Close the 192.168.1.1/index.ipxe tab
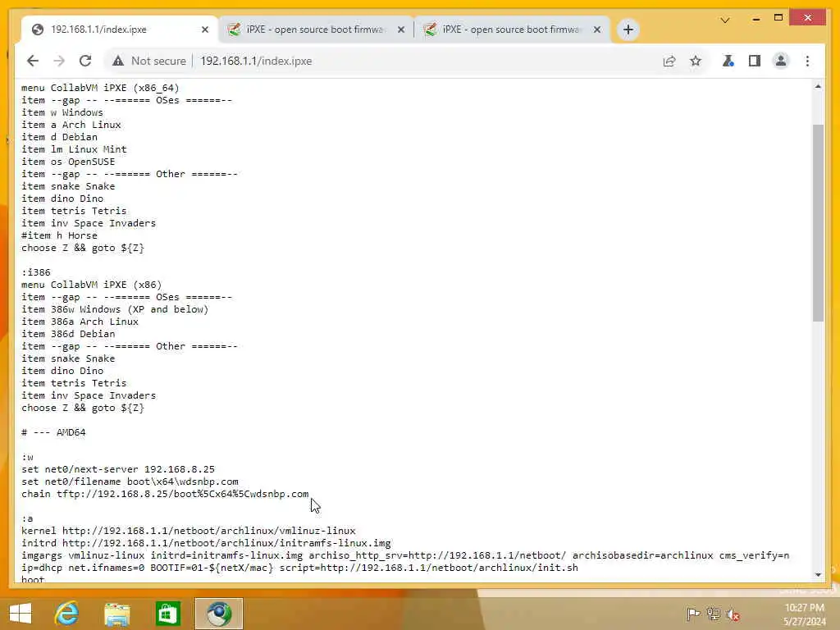Viewport: 840px width, 630px height. (204, 30)
